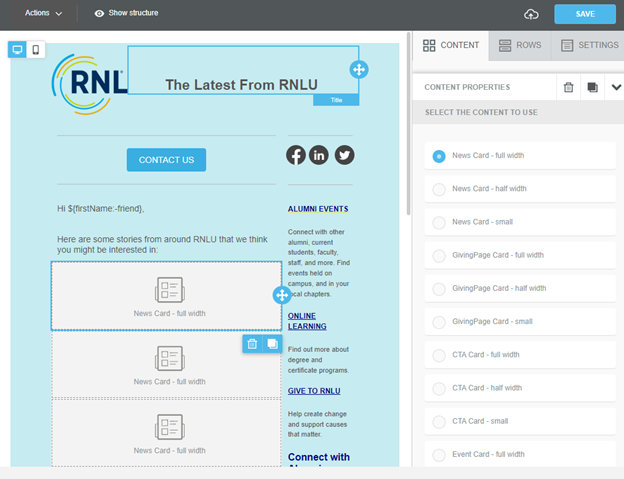This screenshot has width=624, height=479.
Task: Switch to the ROWS tab
Action: coord(520,45)
